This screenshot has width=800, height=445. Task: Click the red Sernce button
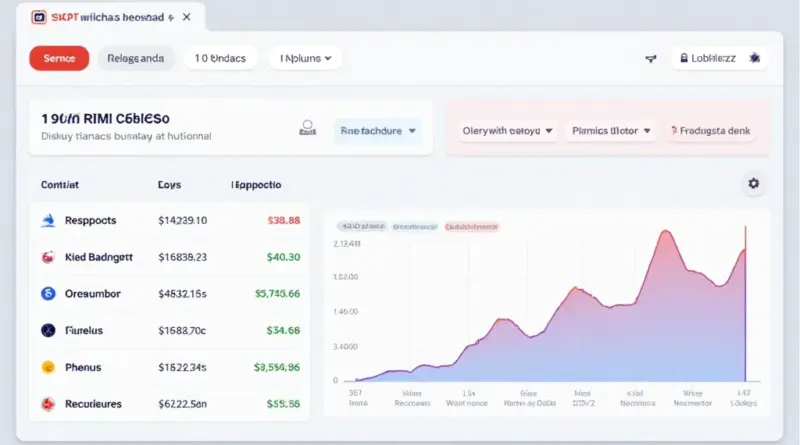click(59, 59)
